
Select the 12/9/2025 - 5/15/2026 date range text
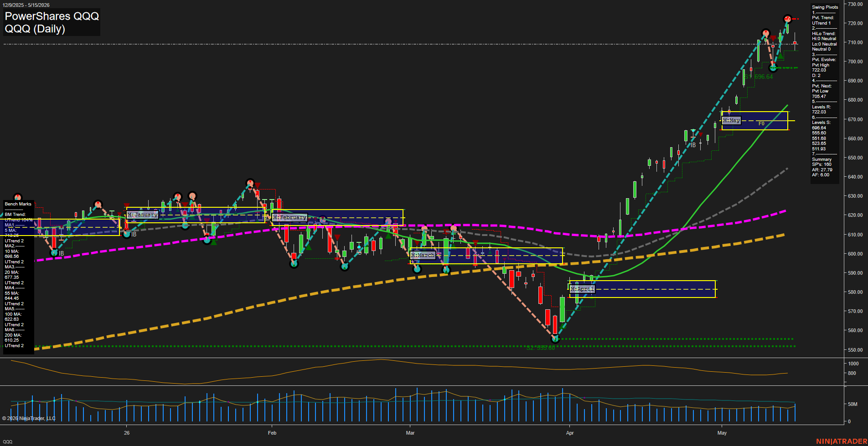coord(26,5)
